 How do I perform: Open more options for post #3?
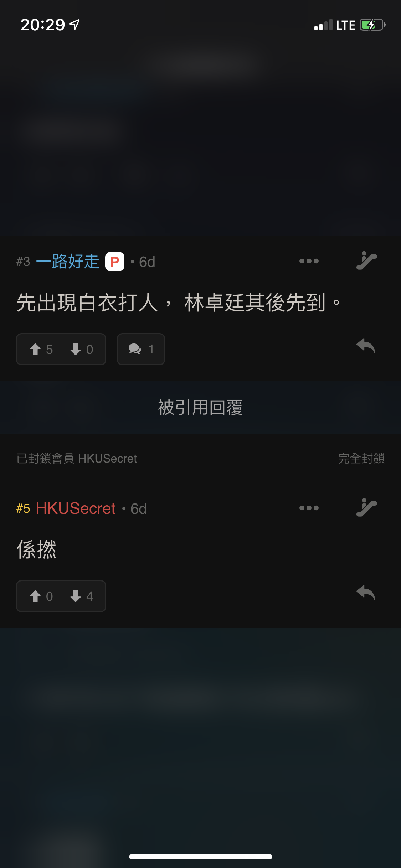coord(309,261)
